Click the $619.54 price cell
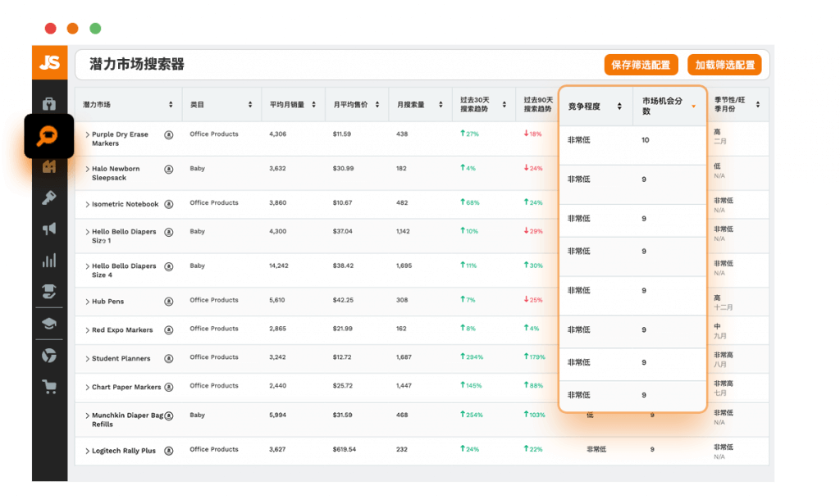 tap(345, 449)
